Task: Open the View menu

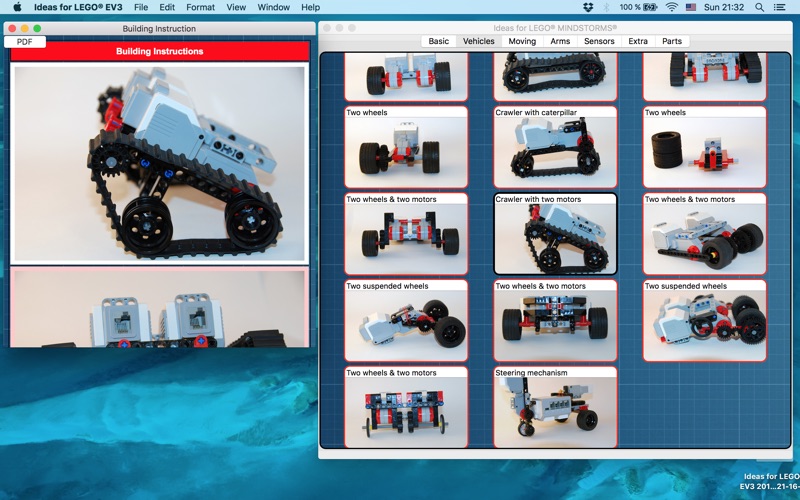Action: click(236, 7)
